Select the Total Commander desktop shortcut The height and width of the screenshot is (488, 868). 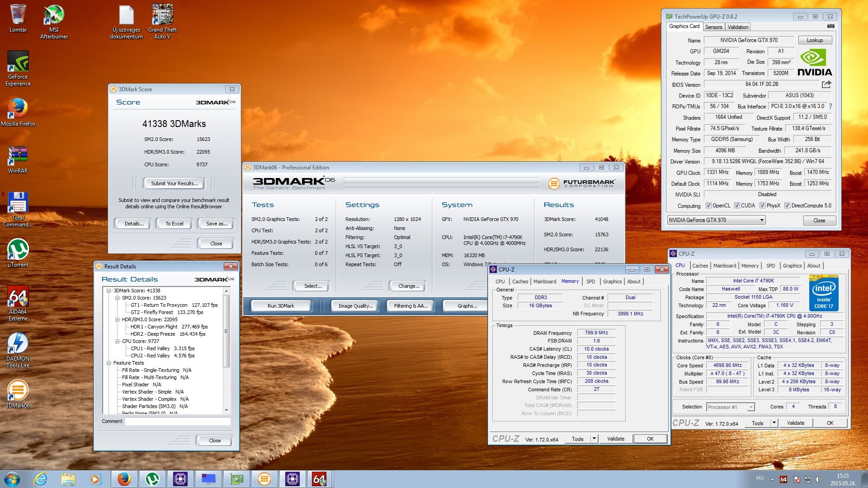click(18, 209)
